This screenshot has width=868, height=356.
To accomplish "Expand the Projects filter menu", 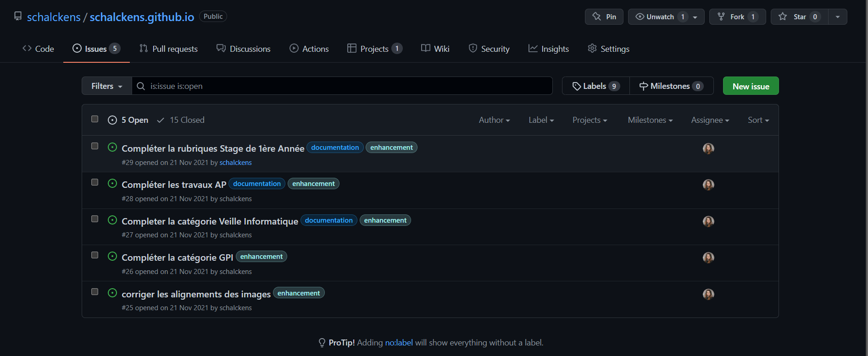I will (x=590, y=120).
